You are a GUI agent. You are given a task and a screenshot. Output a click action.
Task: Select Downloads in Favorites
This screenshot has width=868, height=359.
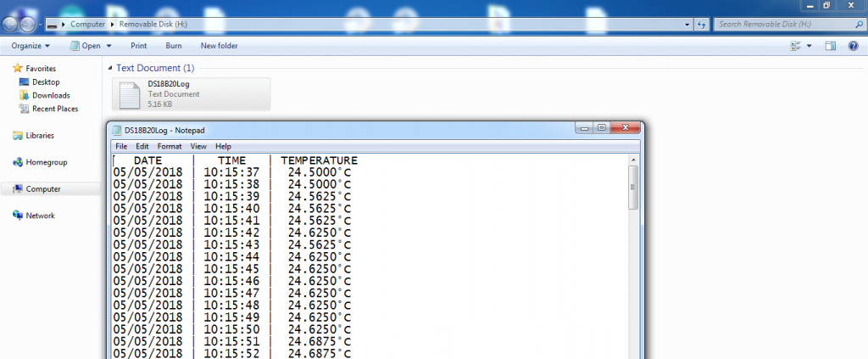(x=51, y=95)
